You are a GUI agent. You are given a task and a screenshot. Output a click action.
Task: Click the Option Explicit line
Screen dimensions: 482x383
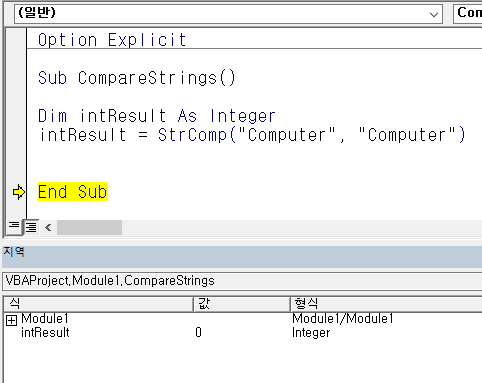pyautogui.click(x=112, y=40)
